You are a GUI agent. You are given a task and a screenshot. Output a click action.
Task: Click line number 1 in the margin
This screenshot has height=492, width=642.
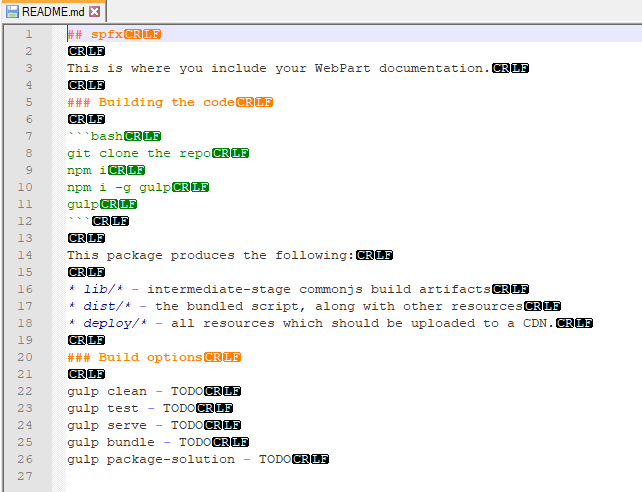point(29,34)
